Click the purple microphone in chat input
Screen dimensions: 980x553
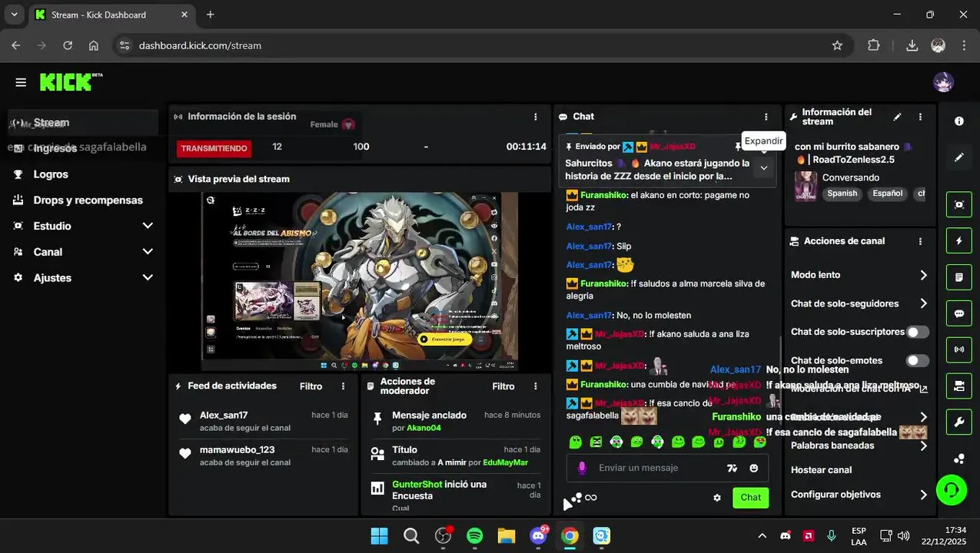tap(582, 468)
